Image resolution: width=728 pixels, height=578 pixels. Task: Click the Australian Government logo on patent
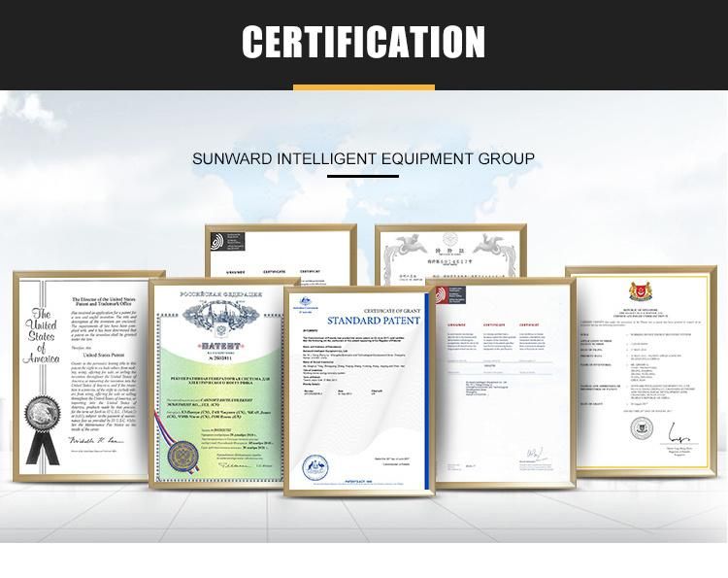[306, 305]
